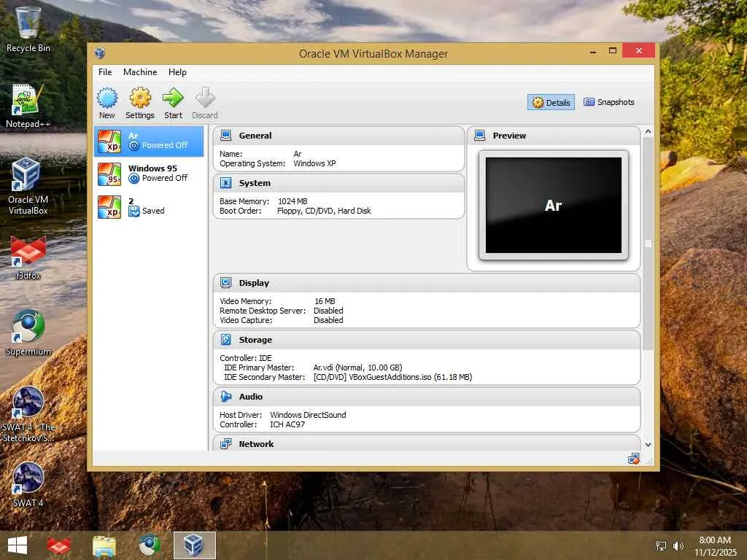Select the Supermium desktop shortcut
Screen dimensions: 747x560
pos(28,332)
